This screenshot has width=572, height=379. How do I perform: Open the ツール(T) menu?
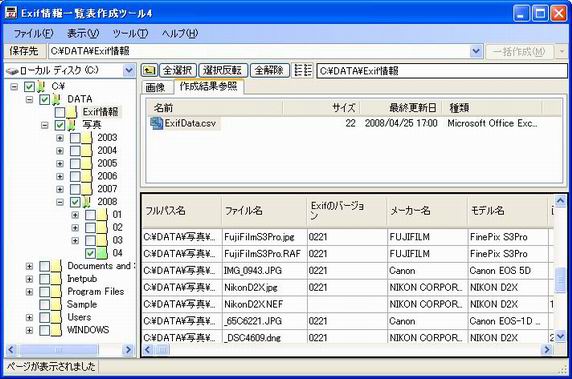pos(130,34)
